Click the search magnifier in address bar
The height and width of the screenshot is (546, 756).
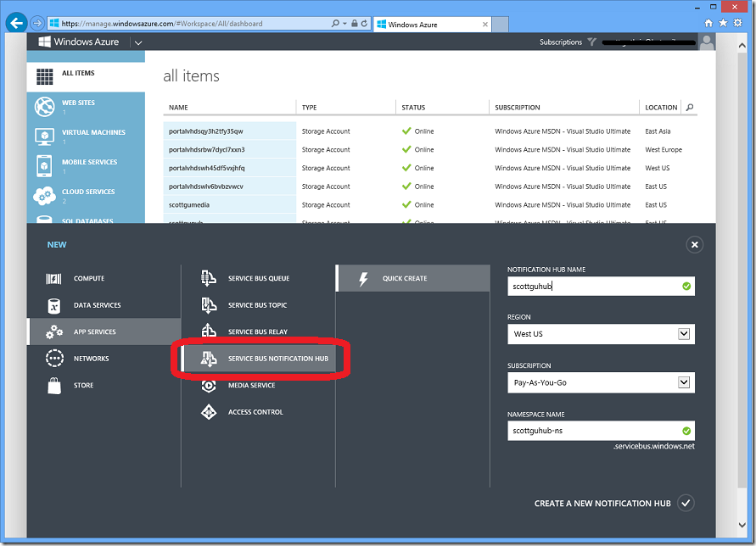335,23
